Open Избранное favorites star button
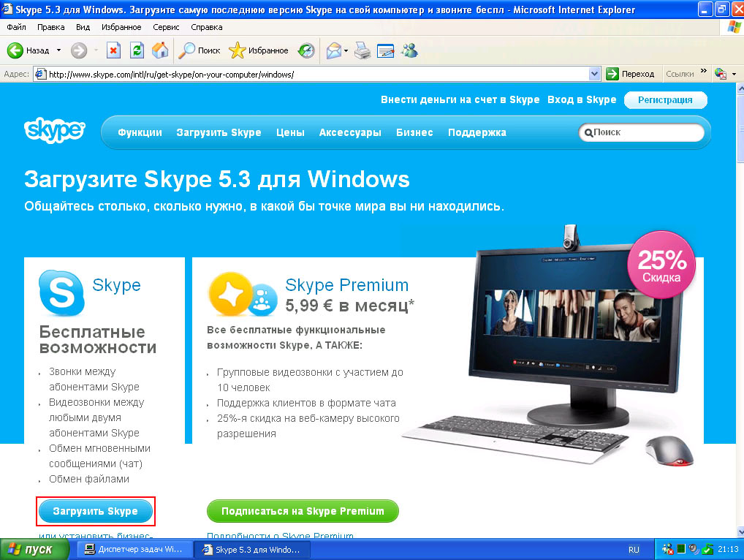The image size is (744, 560). click(259, 50)
